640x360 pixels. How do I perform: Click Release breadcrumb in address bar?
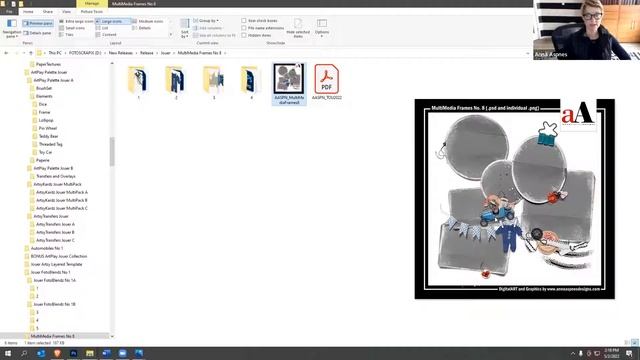click(x=147, y=53)
